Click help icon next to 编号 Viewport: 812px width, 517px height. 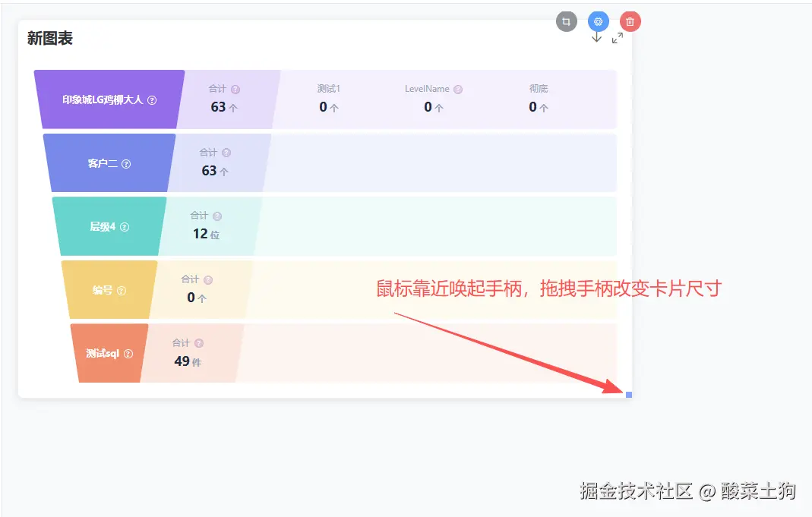[x=122, y=291]
